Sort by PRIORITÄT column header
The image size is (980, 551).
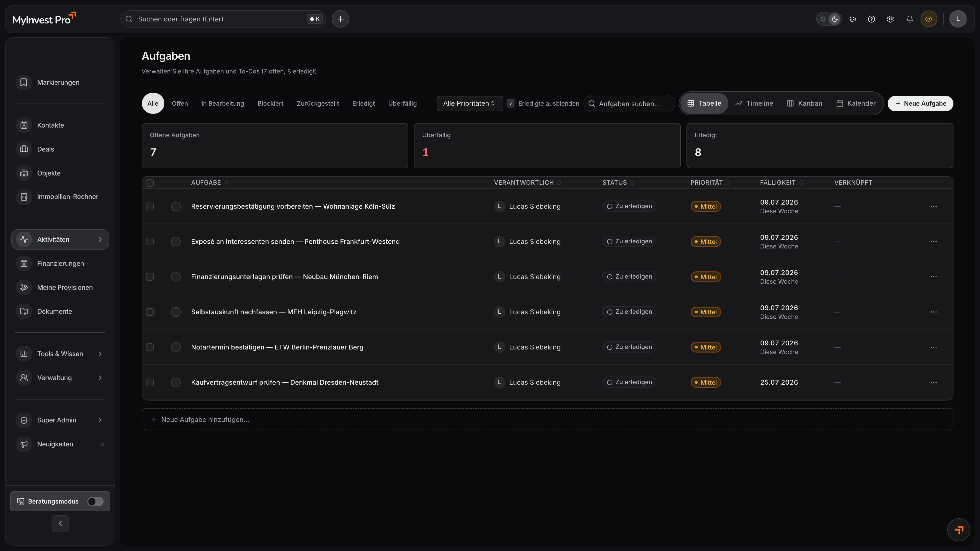[x=710, y=183]
